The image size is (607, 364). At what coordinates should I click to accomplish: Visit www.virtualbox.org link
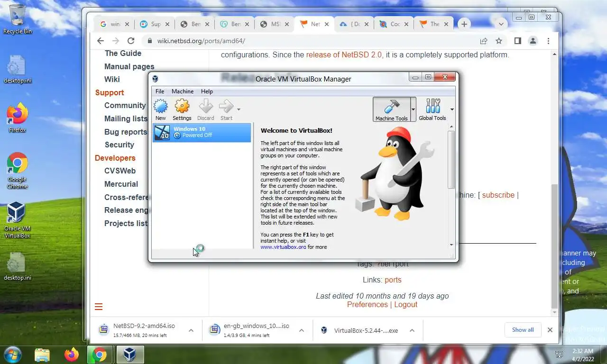click(x=283, y=247)
